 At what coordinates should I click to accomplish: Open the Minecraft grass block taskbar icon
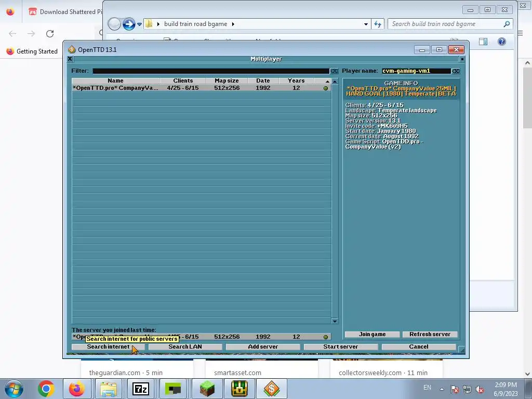207,389
